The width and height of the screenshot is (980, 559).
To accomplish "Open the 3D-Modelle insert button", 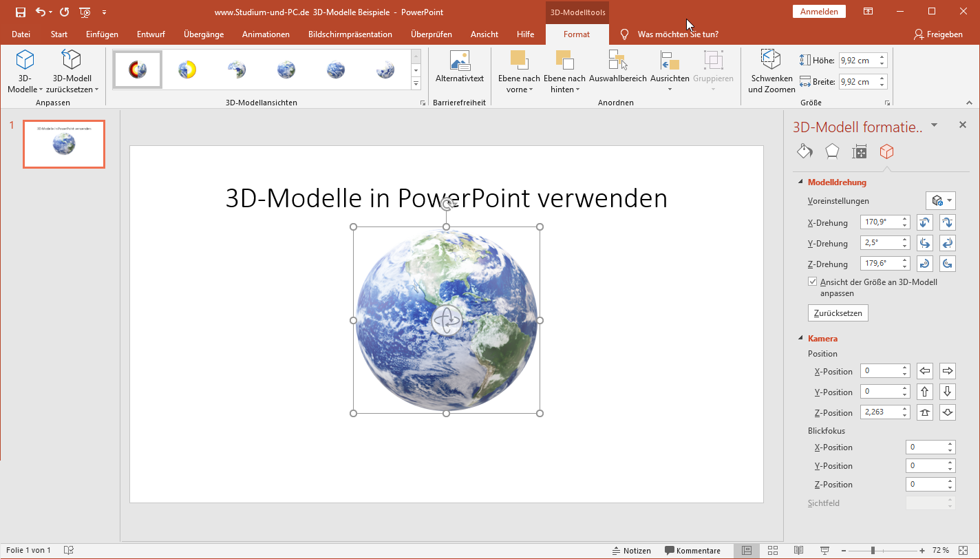I will click(x=25, y=71).
